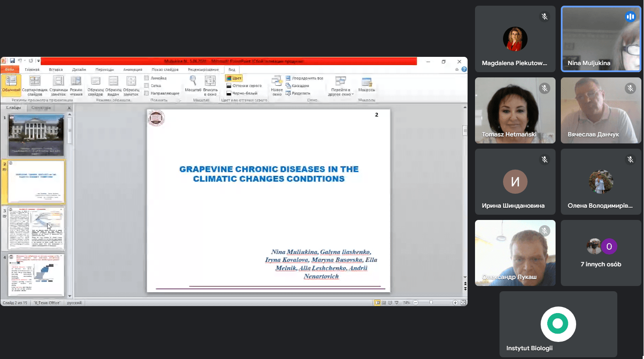Open the Масштаб zoom dialog
The height and width of the screenshot is (359, 644).
point(193,84)
